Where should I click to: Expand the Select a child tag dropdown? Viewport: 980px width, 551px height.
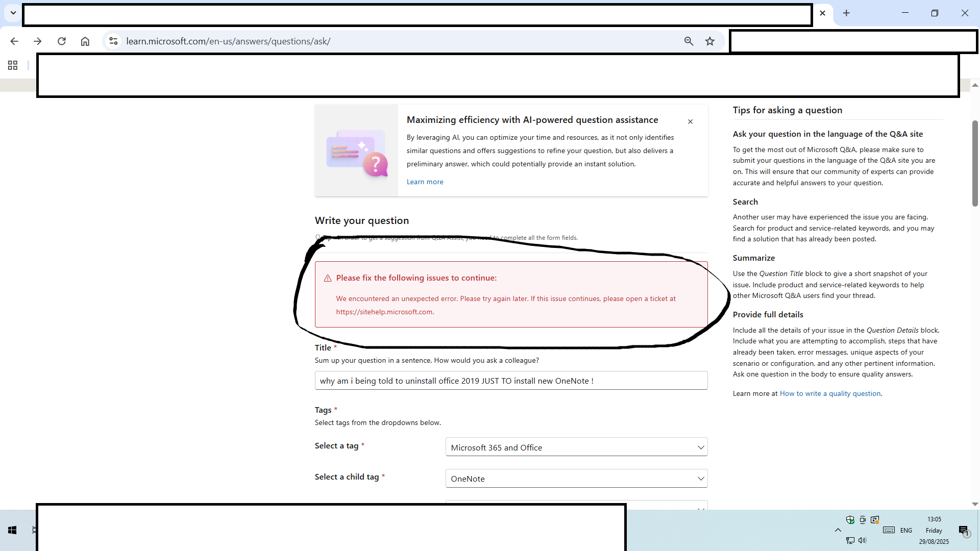coord(576,479)
